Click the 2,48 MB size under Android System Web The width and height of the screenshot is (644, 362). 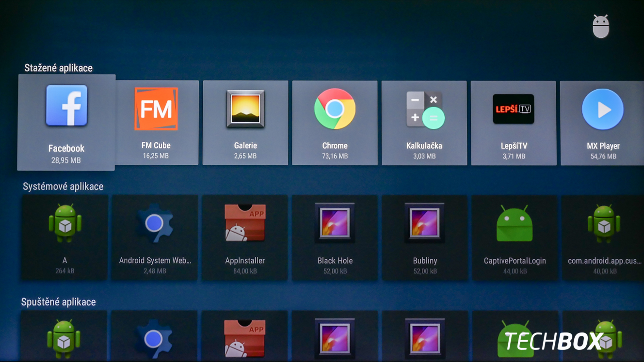click(155, 271)
